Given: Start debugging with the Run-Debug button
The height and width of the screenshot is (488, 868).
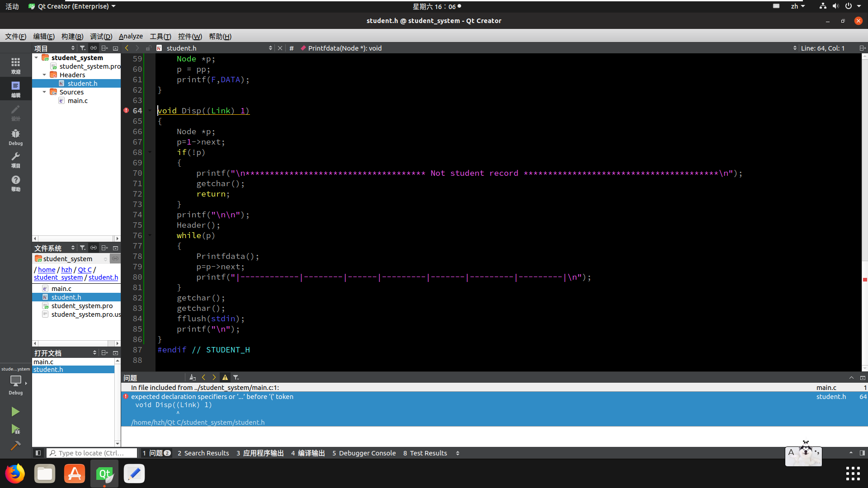Looking at the screenshot, I should coord(15,429).
